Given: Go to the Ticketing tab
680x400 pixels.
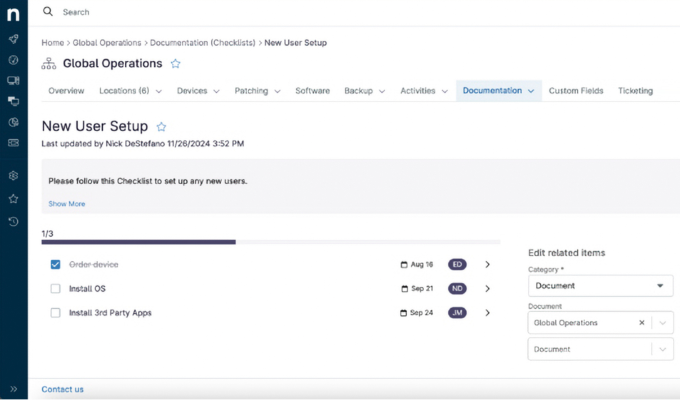Looking at the screenshot, I should point(635,91).
